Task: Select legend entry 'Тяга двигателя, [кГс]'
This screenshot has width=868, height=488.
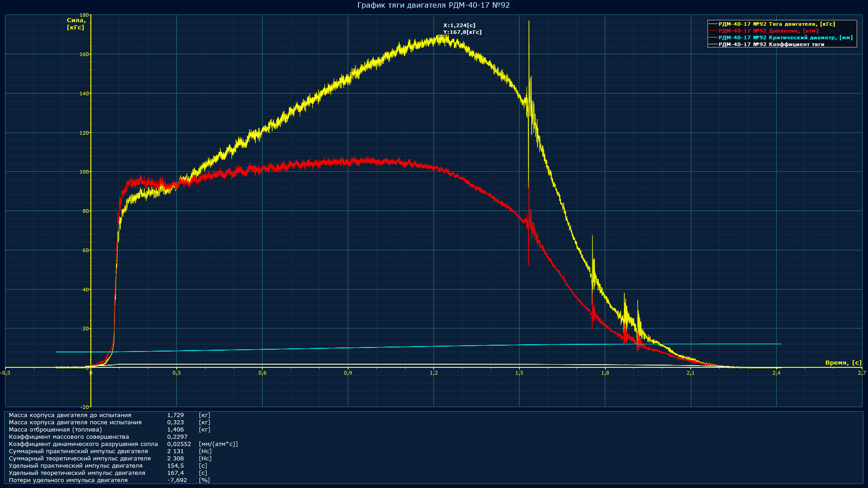Action: tap(777, 24)
